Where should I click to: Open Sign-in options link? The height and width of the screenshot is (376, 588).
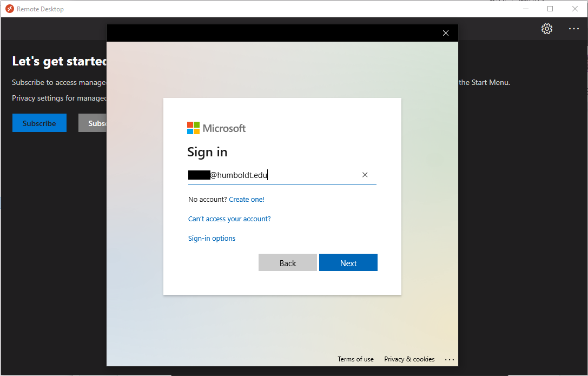click(212, 239)
